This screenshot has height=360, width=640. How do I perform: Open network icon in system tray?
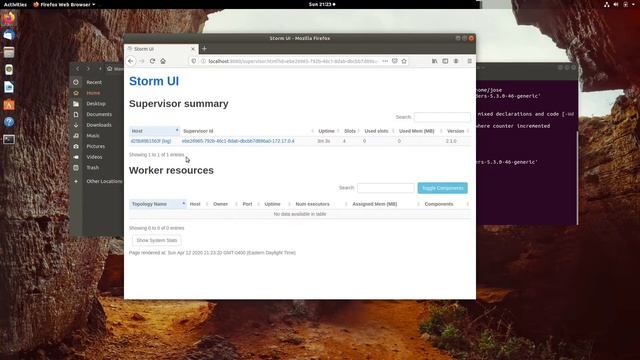point(607,4)
